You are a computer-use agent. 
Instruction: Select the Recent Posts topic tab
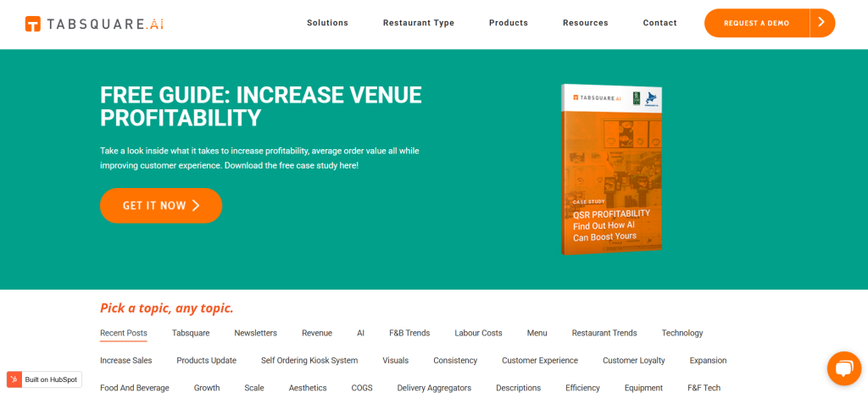tap(124, 333)
